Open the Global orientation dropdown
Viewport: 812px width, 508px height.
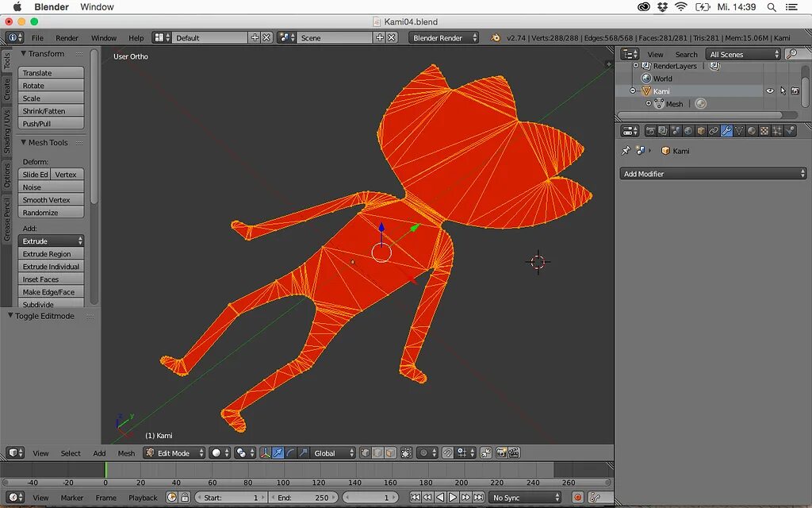coord(332,453)
